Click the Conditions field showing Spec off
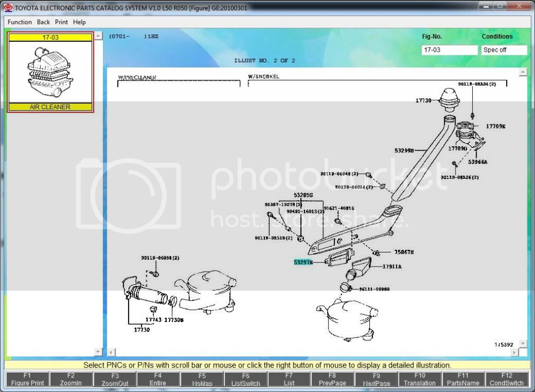 click(504, 50)
